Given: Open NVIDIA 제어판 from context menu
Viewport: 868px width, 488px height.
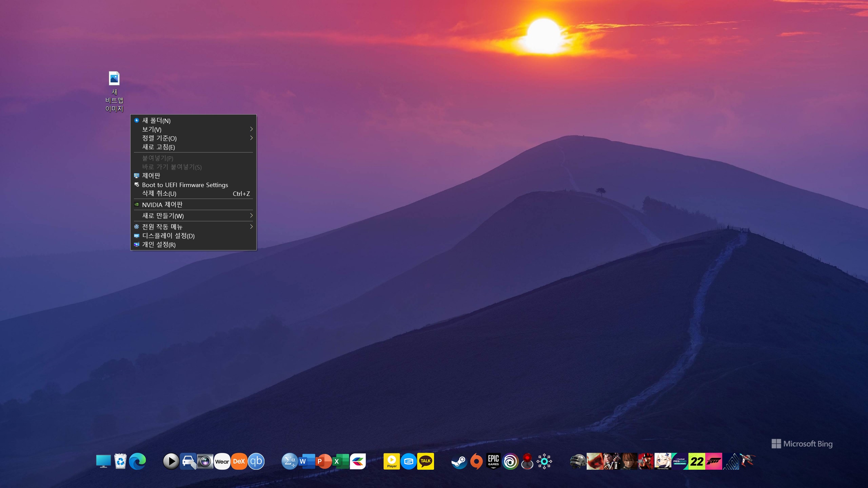Looking at the screenshot, I should [193, 204].
